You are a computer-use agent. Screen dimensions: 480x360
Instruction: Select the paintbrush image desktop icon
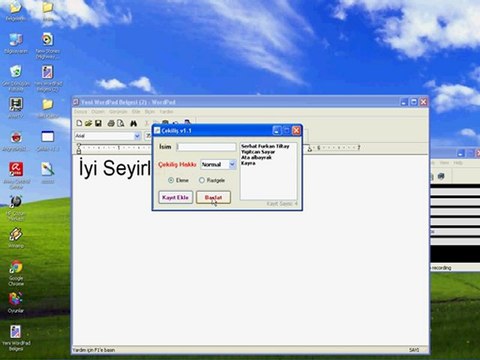click(x=47, y=173)
